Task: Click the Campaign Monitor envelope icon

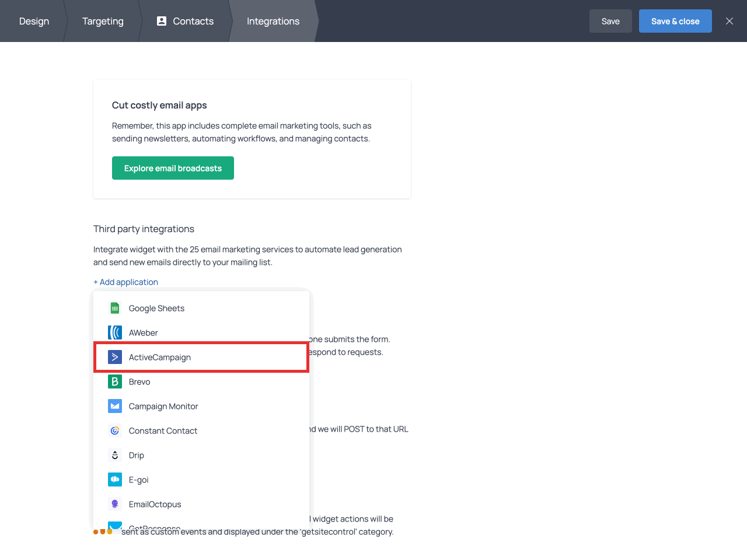Action: 115,406
